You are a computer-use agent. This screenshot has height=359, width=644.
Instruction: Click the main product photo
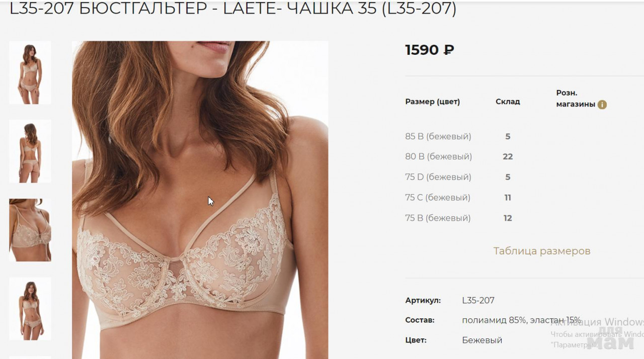click(x=200, y=200)
